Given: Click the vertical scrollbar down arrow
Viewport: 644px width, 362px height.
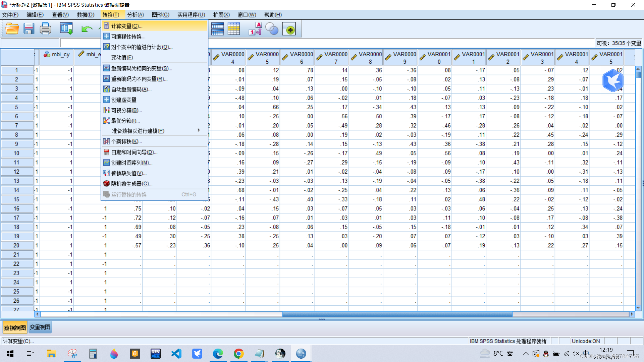Looking at the screenshot, I should [x=638, y=308].
